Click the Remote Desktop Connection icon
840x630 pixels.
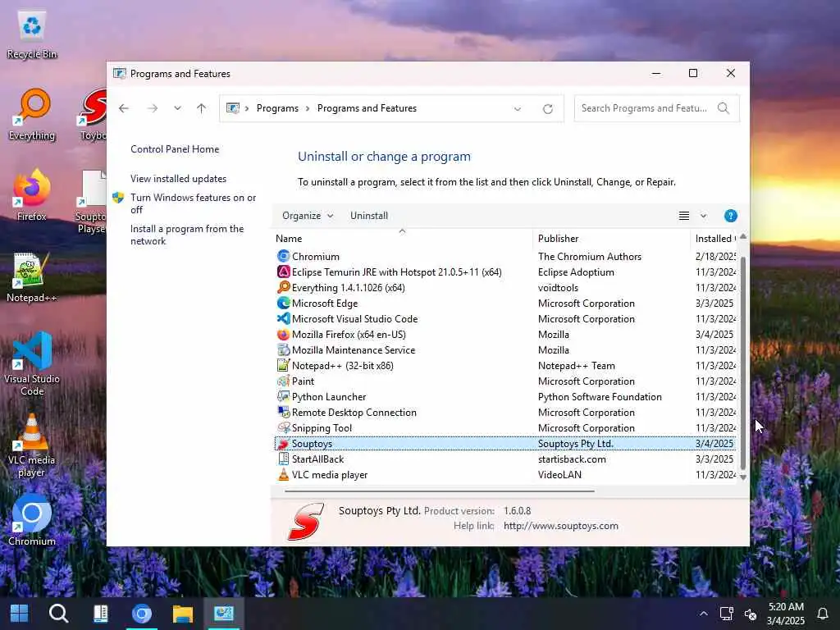tap(283, 412)
